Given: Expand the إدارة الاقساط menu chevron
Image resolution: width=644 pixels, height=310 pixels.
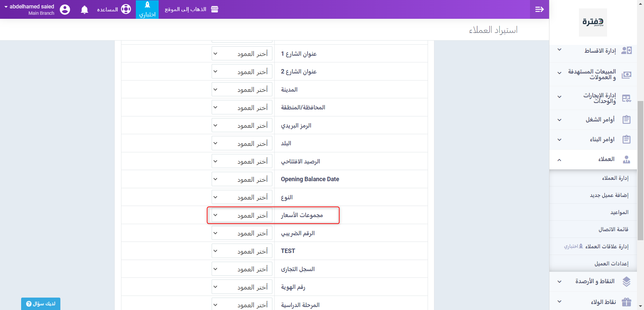Looking at the screenshot, I should [559, 50].
